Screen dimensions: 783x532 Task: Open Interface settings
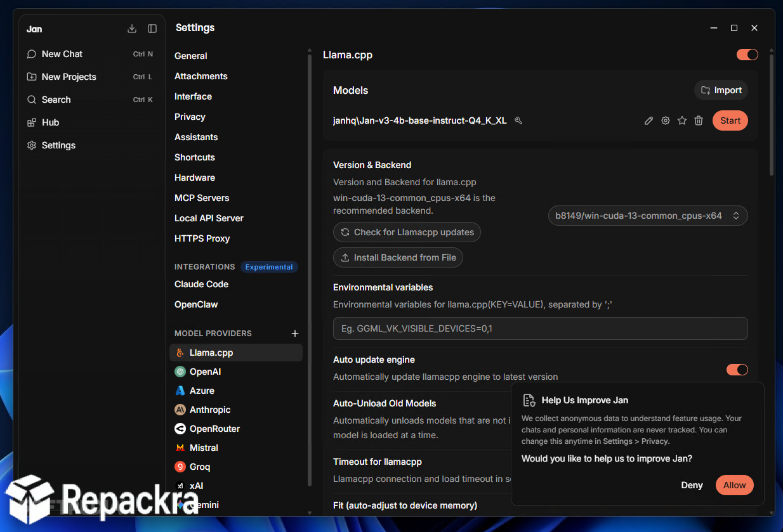coord(193,96)
